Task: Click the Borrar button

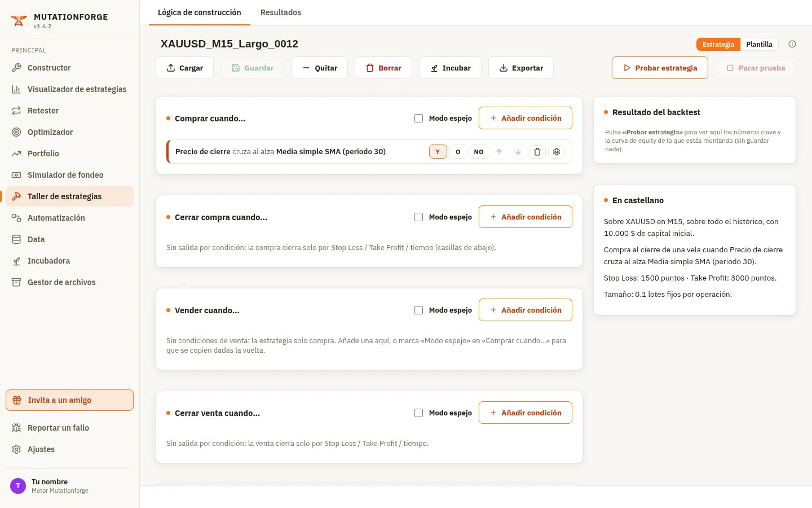Action: (x=383, y=68)
